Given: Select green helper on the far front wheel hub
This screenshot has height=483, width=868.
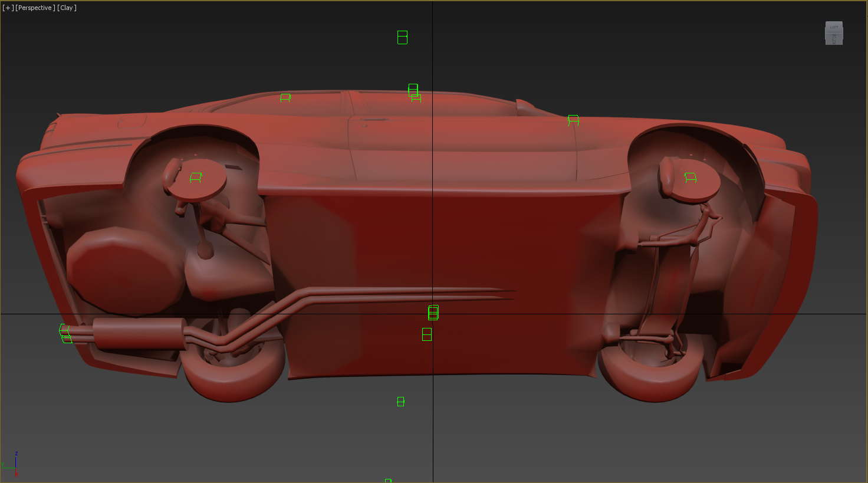Looking at the screenshot, I should tap(691, 177).
